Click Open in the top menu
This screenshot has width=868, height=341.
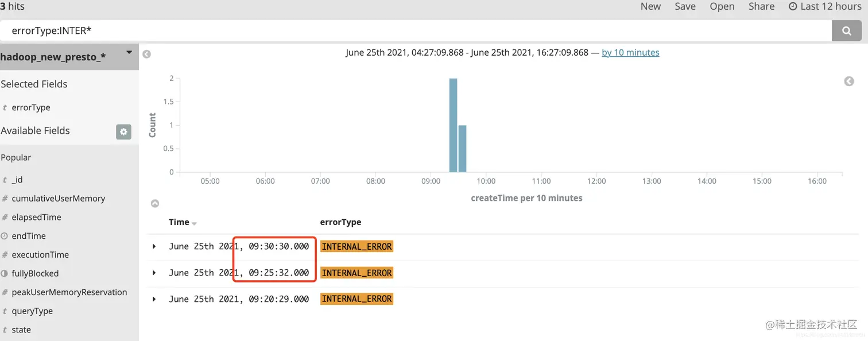[x=722, y=6]
